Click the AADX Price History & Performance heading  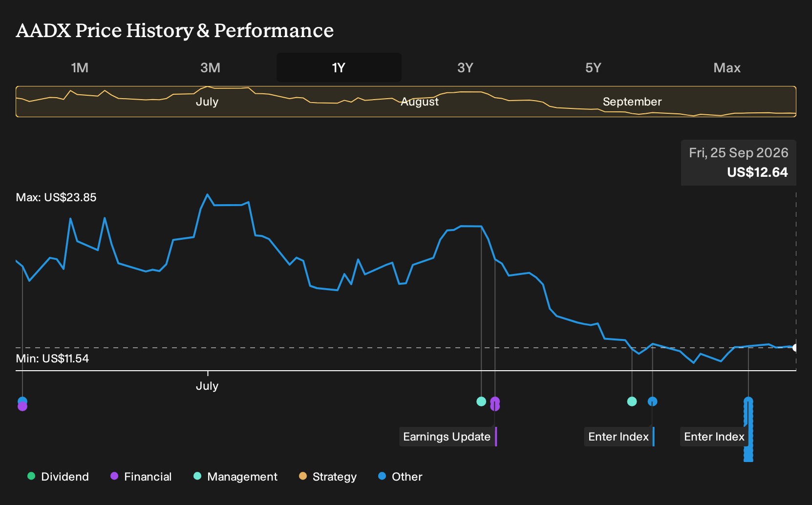pos(175,30)
